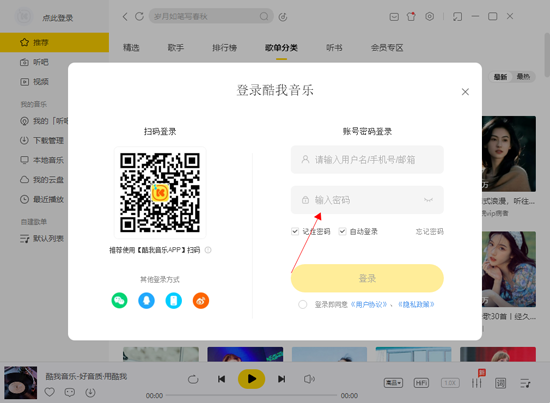The image size is (550, 403).
Task: Expand the audio quality dropdown
Action: point(393,383)
